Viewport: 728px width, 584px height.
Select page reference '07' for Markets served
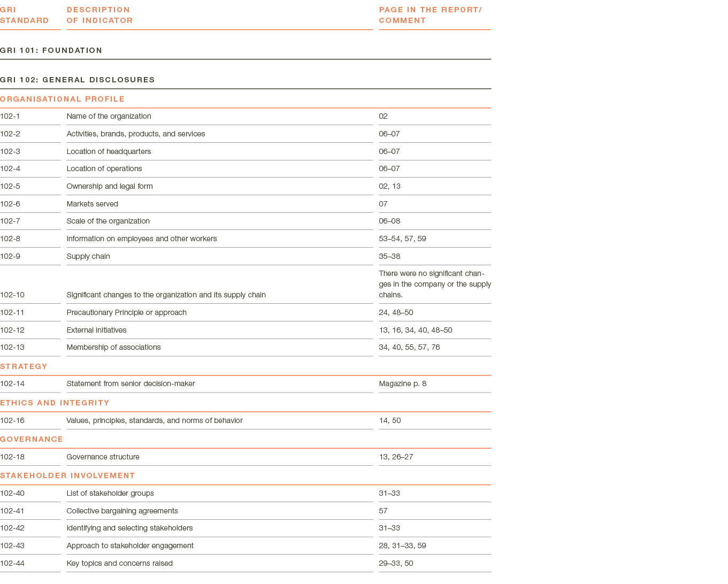tap(383, 204)
